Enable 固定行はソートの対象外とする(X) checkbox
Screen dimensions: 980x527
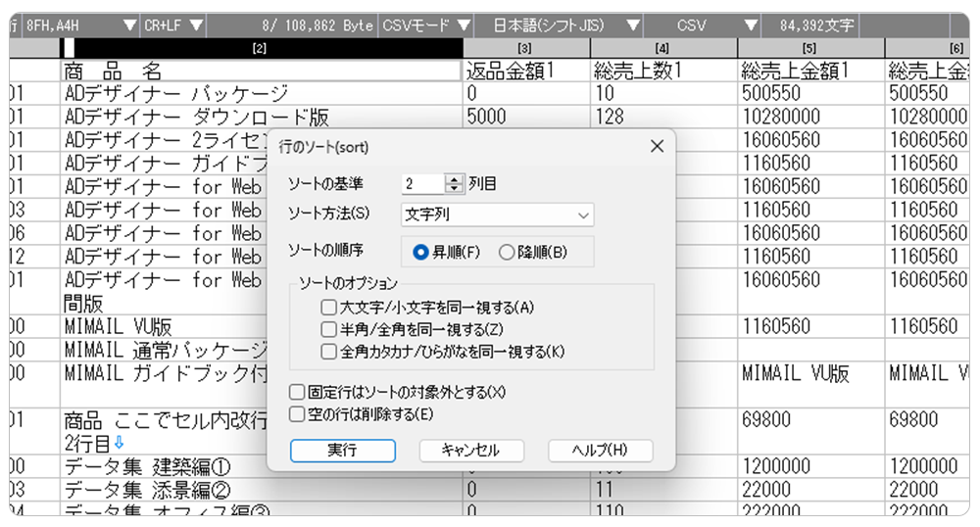[x=297, y=392]
